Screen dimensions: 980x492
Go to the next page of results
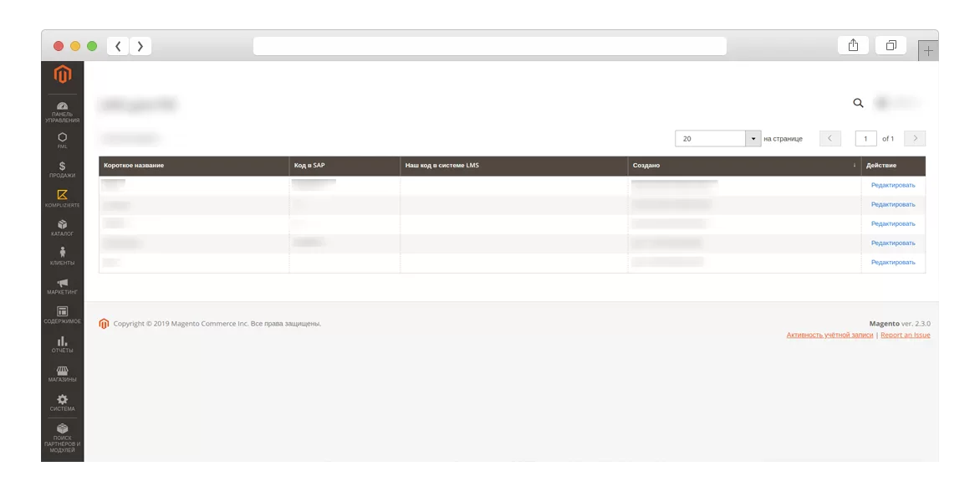pos(916,139)
